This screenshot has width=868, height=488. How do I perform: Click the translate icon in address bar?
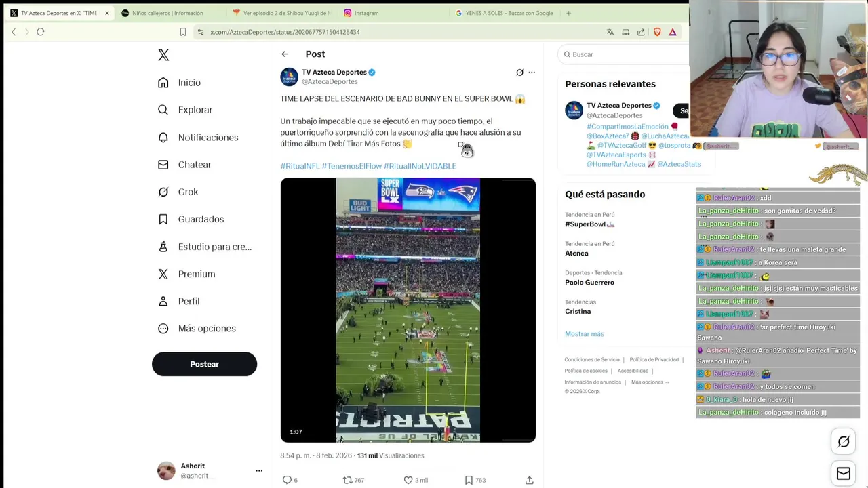click(x=610, y=32)
